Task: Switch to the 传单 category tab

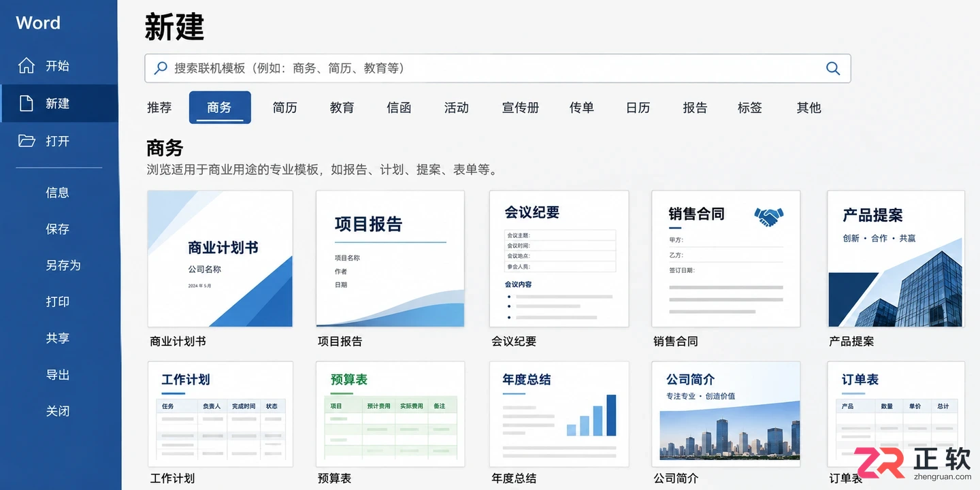Action: tap(582, 108)
